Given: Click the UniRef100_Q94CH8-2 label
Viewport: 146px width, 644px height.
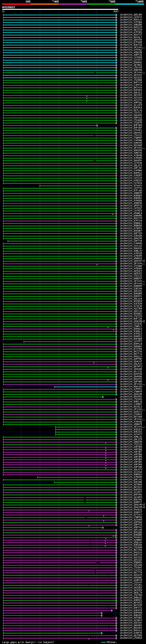Looking at the screenshot, I should pos(132,321).
